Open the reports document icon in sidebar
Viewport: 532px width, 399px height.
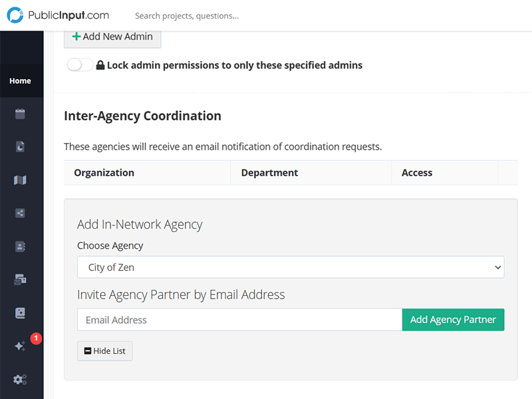point(20,147)
